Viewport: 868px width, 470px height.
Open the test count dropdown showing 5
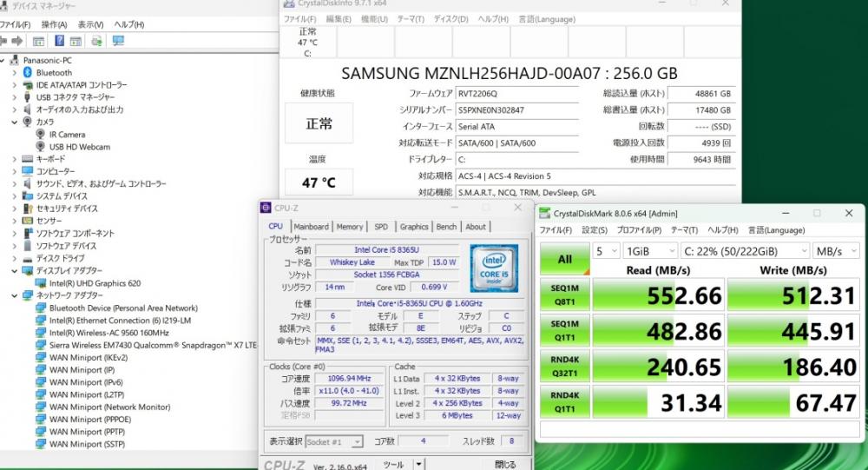(606, 251)
